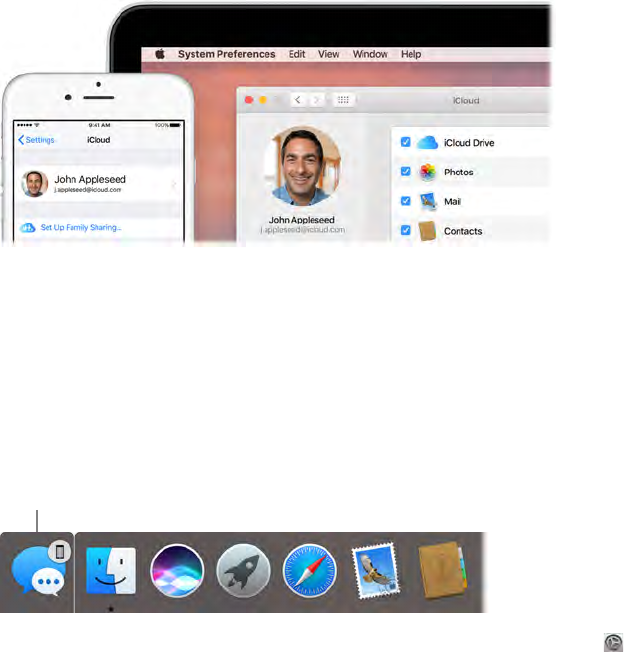This screenshot has height=652, width=624.
Task: Click the Photos label in iCloud list
Action: 459,172
